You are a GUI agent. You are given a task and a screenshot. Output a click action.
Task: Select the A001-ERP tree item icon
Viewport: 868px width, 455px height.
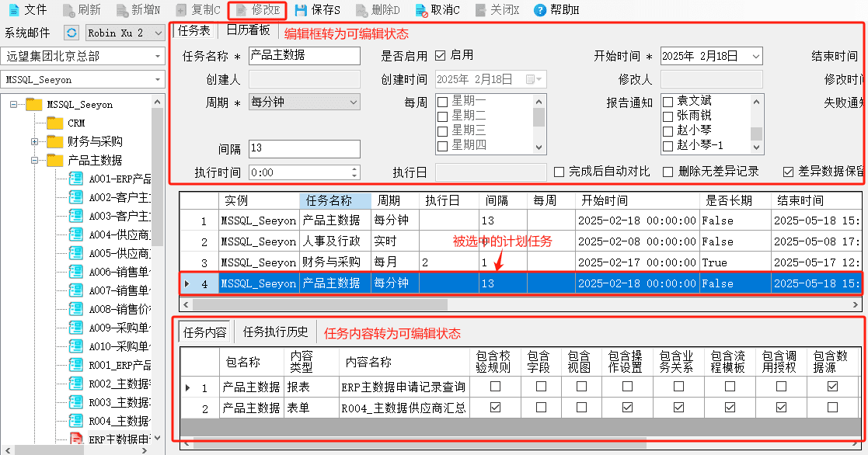[x=76, y=179]
